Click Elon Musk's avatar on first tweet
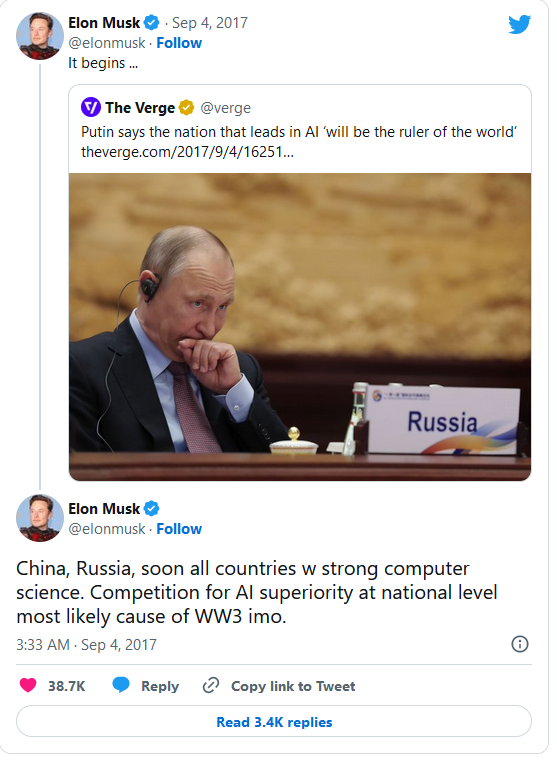Screen dimensions: 557x761 (x=40, y=35)
